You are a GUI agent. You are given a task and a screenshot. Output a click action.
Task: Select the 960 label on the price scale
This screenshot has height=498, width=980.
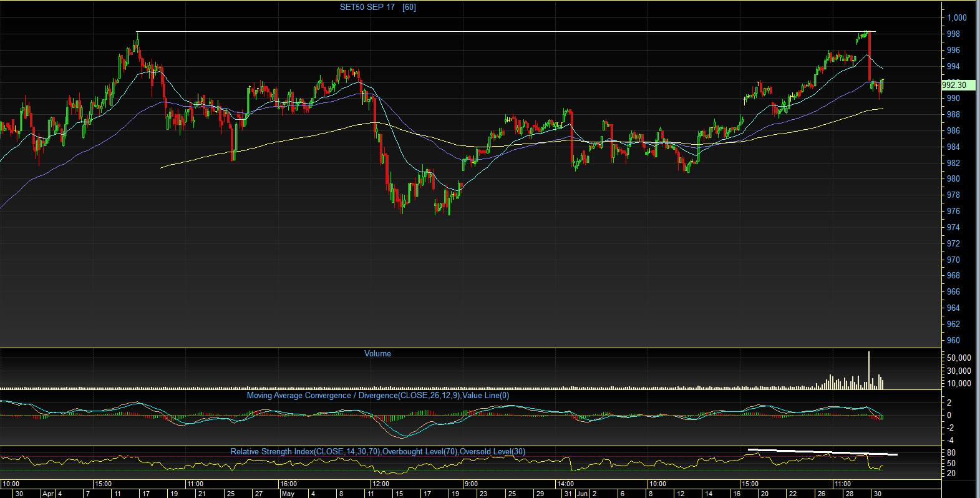(x=953, y=340)
